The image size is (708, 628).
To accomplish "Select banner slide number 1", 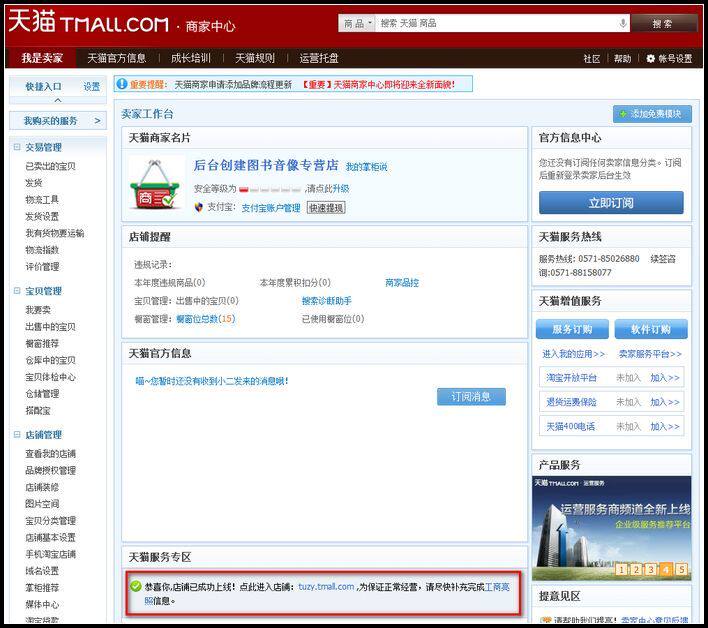I will [x=622, y=569].
